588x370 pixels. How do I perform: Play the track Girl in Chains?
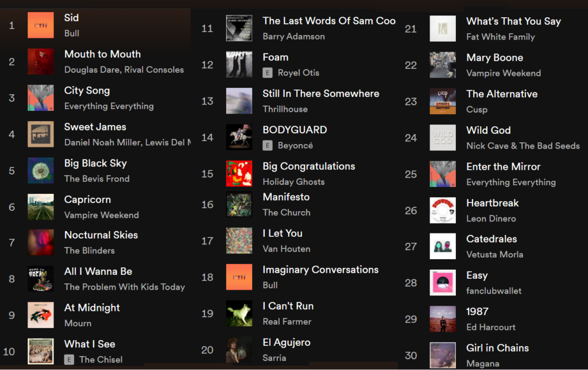pos(497,348)
